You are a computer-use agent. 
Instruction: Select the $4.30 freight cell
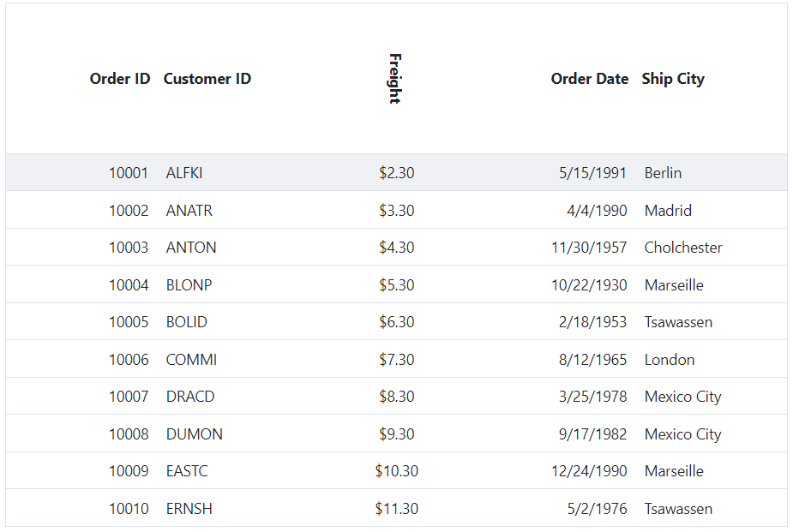396,248
